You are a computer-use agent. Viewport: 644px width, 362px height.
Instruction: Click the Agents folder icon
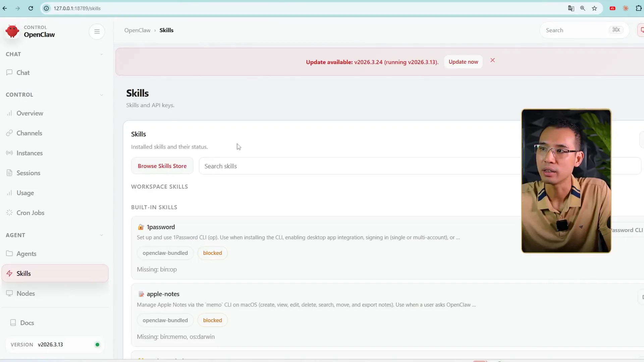pos(9,253)
